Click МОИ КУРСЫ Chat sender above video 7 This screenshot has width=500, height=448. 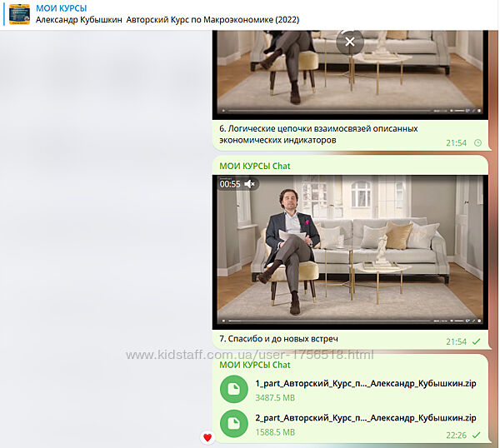(254, 166)
